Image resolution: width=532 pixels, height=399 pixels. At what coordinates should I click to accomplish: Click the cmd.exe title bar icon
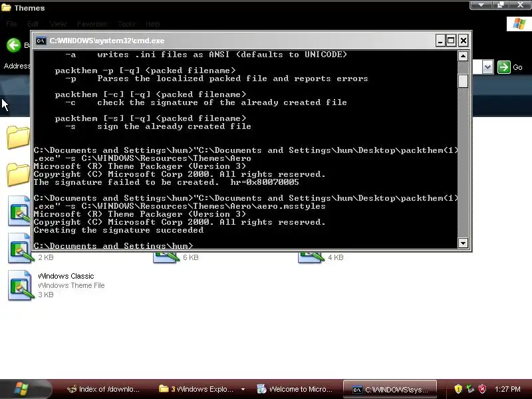coord(41,41)
